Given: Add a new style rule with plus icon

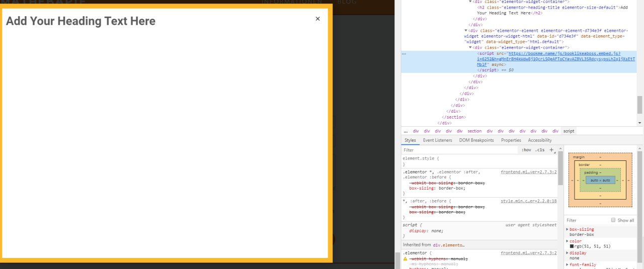Looking at the screenshot, I should [551, 150].
